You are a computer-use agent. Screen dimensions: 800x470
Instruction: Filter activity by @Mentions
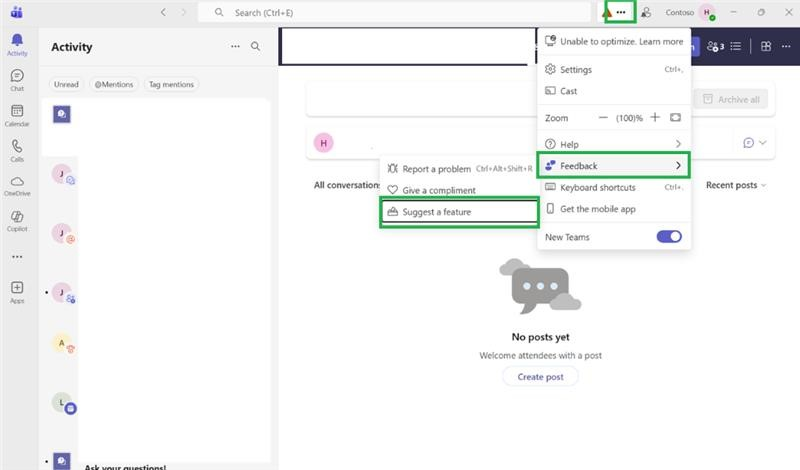tap(114, 84)
